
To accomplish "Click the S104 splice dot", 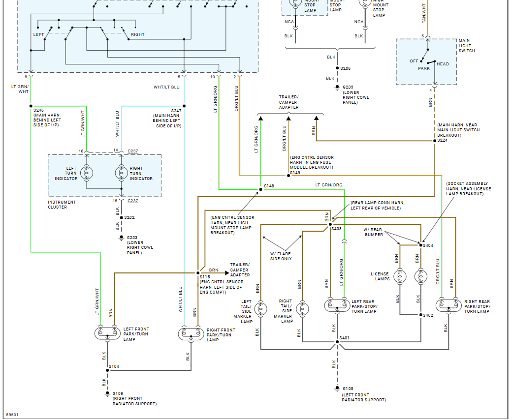I will click(x=107, y=370).
